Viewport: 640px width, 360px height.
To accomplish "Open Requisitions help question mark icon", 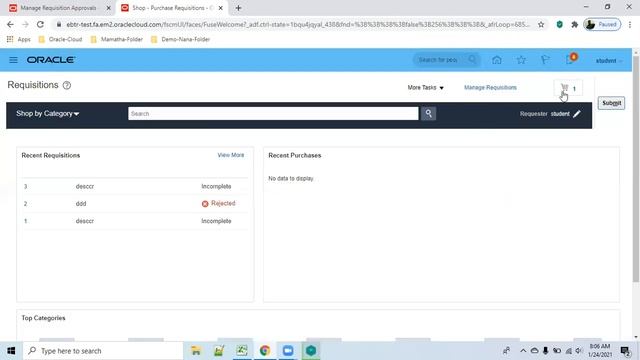I will point(67,85).
